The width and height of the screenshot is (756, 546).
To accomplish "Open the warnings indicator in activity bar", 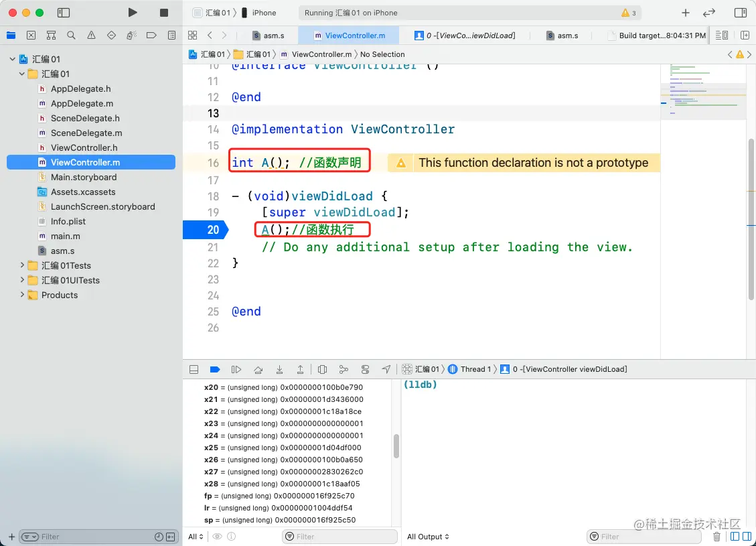I will tap(629, 13).
